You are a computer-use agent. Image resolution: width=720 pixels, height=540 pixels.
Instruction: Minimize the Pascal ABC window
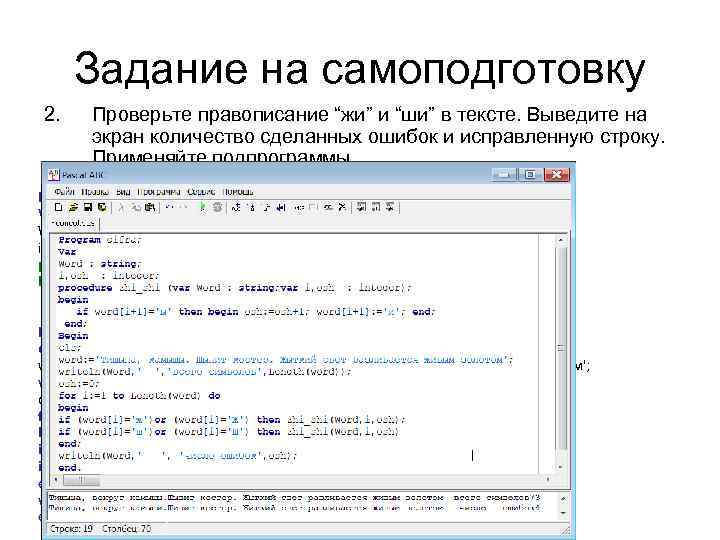(504, 174)
